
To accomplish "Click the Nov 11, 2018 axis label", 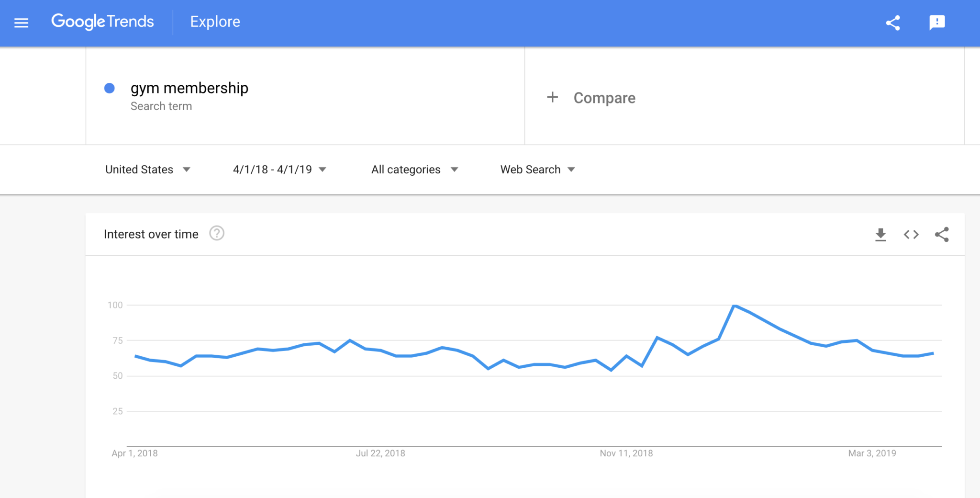I will click(x=626, y=453).
